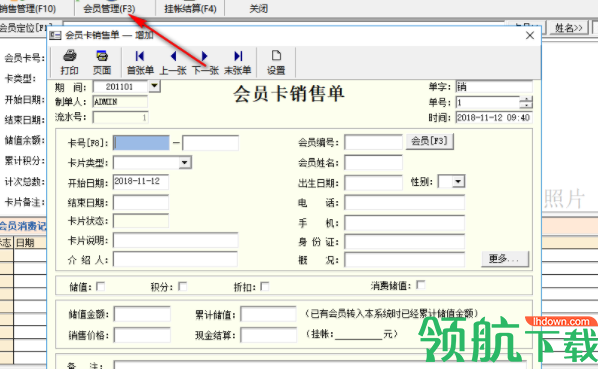598x369 pixels.
Task: Open the 性别 gender dropdown
Action: (x=458, y=181)
